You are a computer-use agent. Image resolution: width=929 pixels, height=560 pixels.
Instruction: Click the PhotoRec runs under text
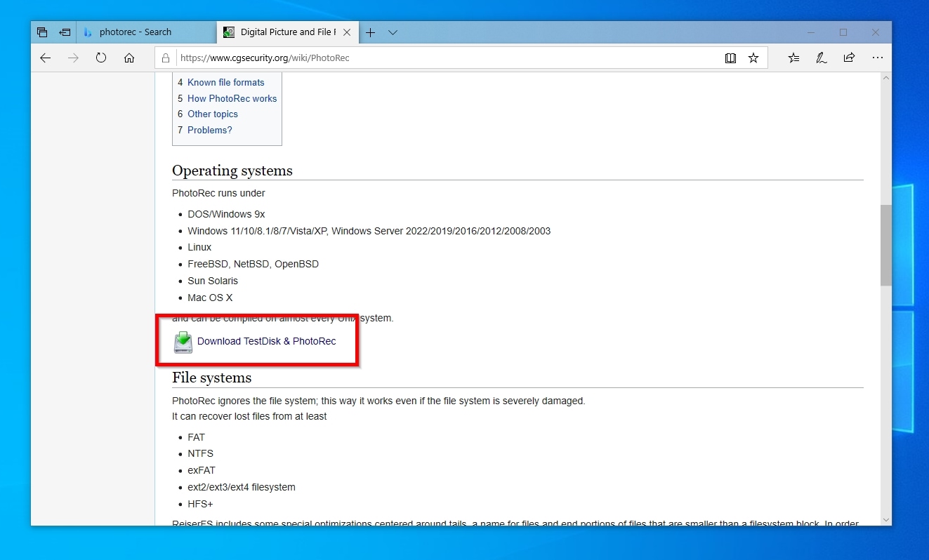tap(218, 194)
